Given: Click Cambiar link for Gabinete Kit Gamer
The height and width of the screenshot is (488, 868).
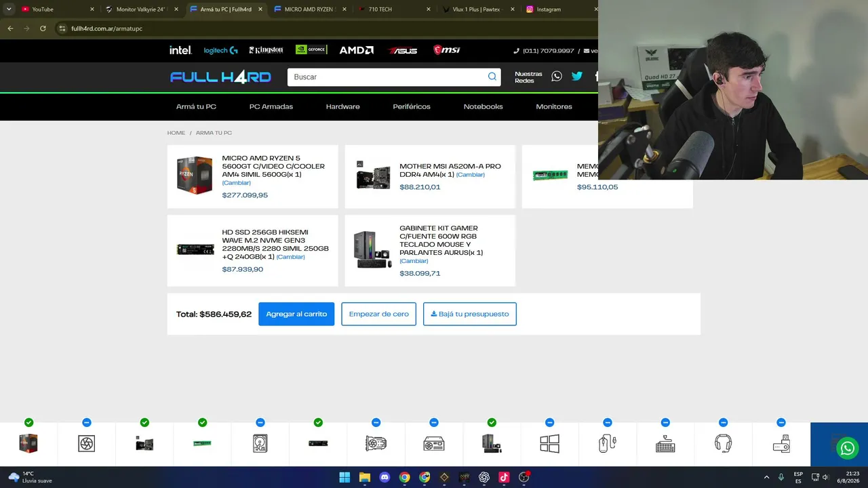Looking at the screenshot, I should point(414,261).
